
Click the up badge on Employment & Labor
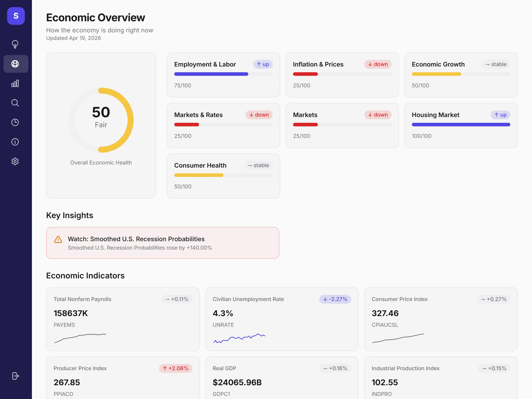263,64
